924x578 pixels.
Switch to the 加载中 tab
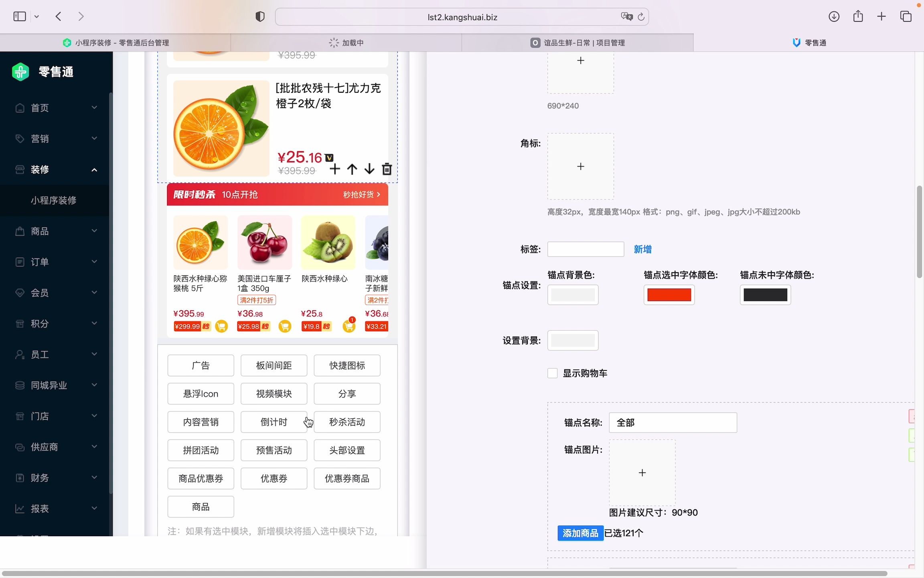(346, 43)
